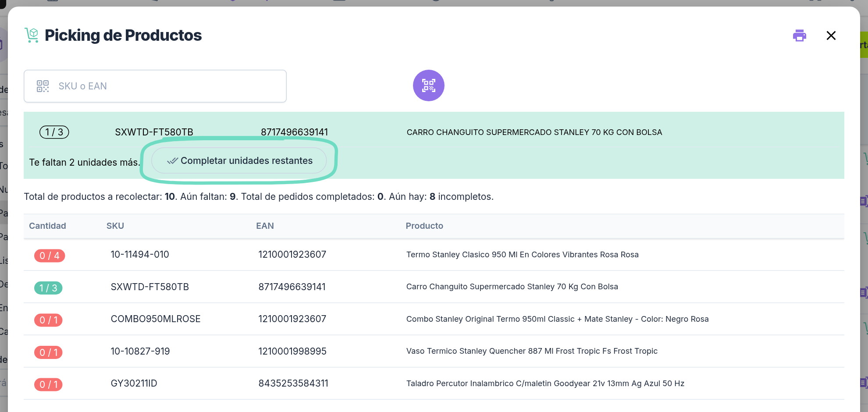The width and height of the screenshot is (868, 412).
Task: Focus the SKU o EAN input field
Action: click(155, 86)
